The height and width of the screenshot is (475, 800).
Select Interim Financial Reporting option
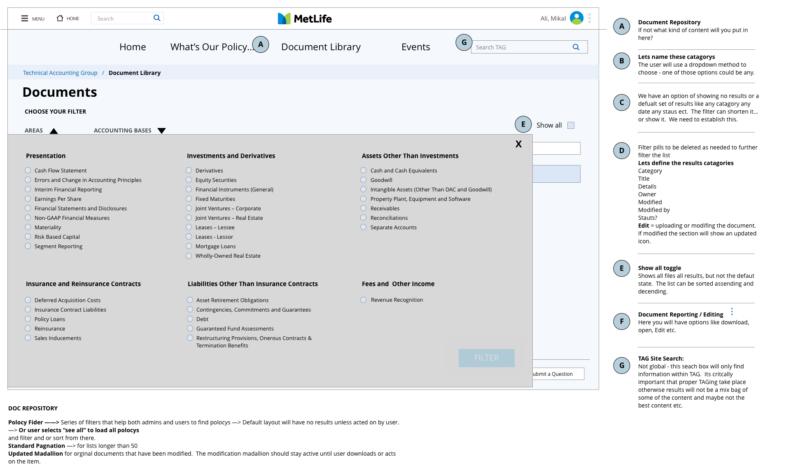point(28,189)
